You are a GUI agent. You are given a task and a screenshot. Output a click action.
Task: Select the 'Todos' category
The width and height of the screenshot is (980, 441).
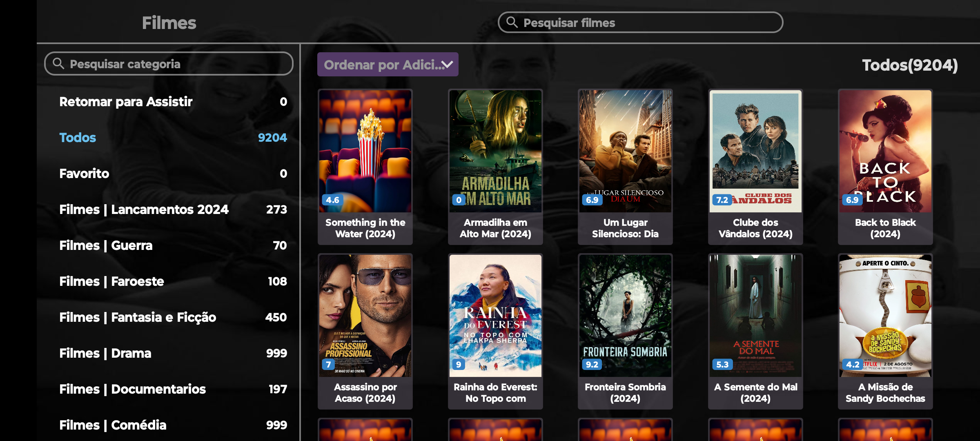pyautogui.click(x=78, y=138)
